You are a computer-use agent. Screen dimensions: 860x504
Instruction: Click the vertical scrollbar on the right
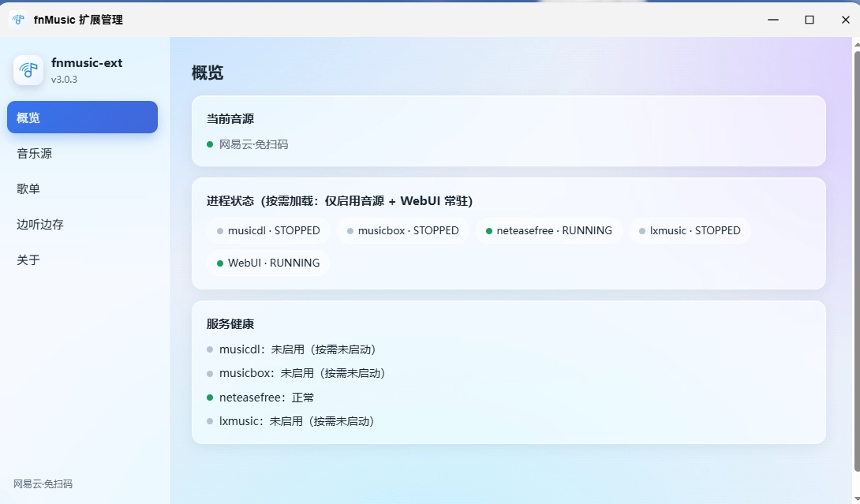(x=856, y=260)
